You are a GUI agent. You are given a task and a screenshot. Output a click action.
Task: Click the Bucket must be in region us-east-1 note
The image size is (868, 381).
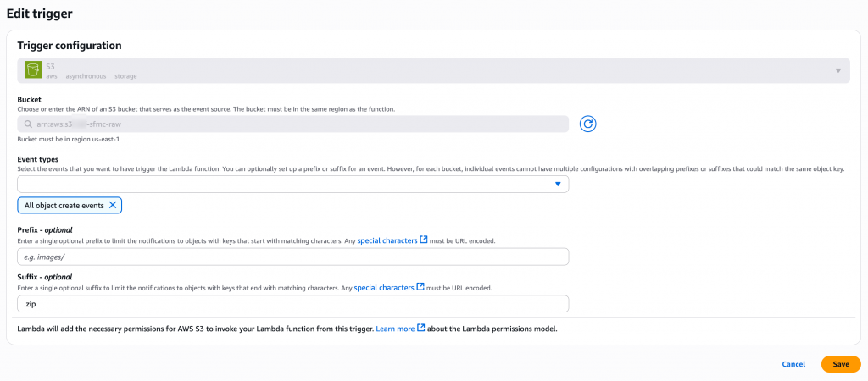click(69, 140)
